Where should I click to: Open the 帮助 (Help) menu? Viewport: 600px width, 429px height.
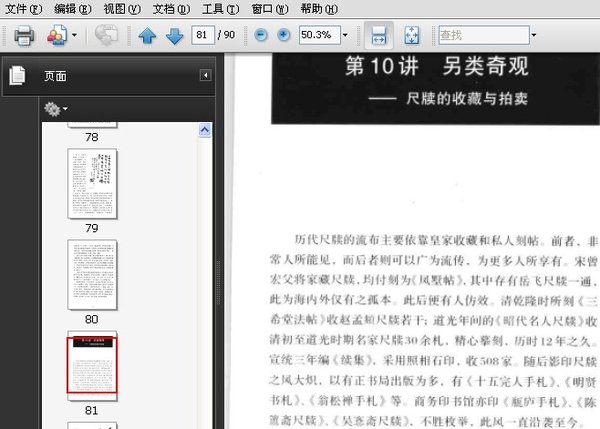pos(319,8)
